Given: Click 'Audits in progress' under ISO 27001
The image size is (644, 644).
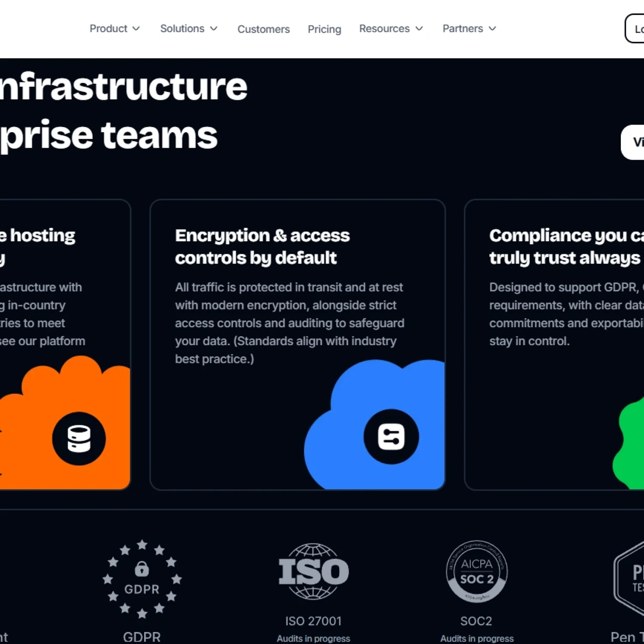Looking at the screenshot, I should pyautogui.click(x=313, y=638).
